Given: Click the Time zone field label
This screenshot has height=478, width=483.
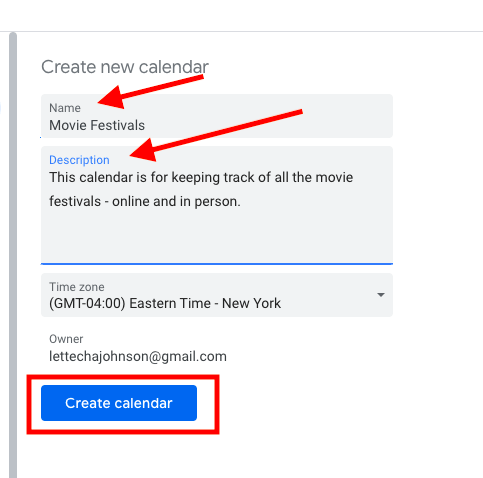Looking at the screenshot, I should (x=77, y=287).
